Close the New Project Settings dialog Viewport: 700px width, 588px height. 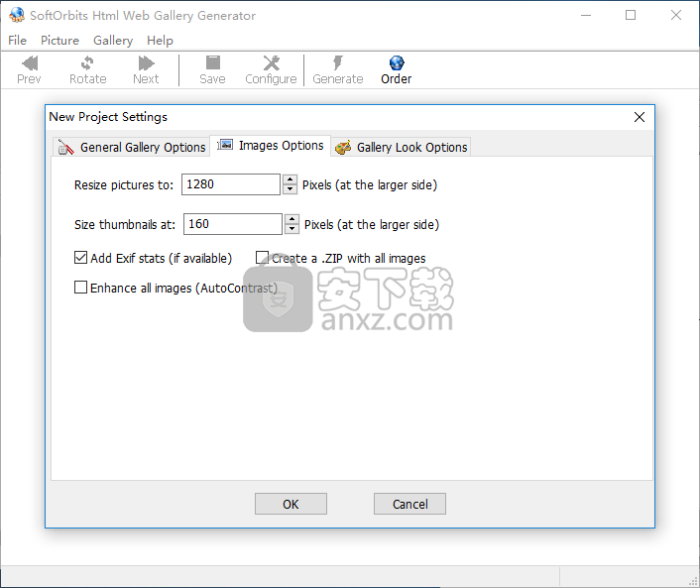point(640,117)
